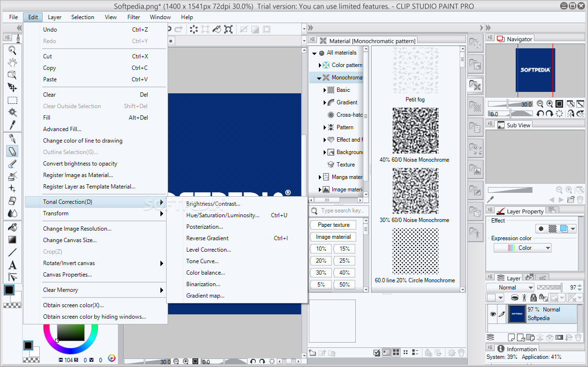
Task: Select the Hand move tool
Action: coord(12,63)
